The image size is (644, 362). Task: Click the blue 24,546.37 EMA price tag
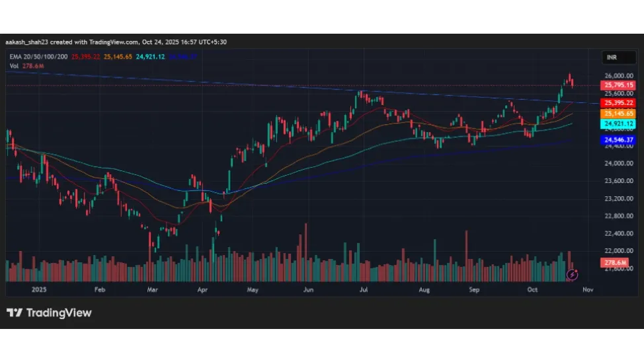tap(618, 140)
